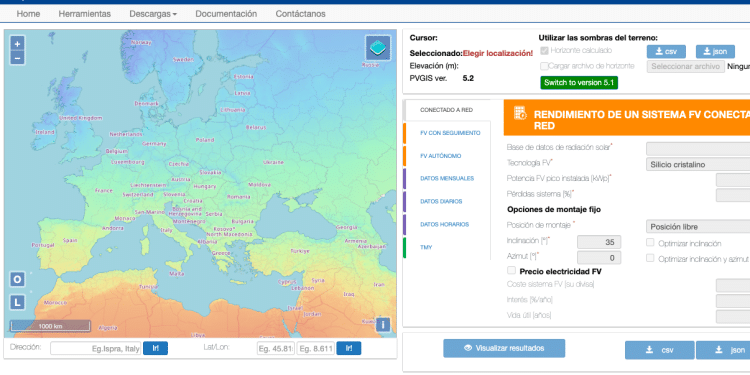Zoom out of the map

[x=17, y=58]
